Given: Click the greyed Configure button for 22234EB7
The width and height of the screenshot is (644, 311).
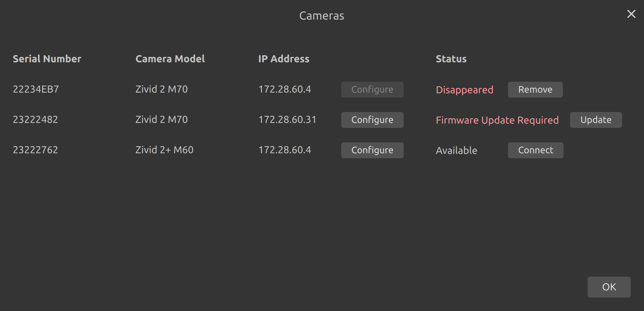Looking at the screenshot, I should pyautogui.click(x=372, y=90).
